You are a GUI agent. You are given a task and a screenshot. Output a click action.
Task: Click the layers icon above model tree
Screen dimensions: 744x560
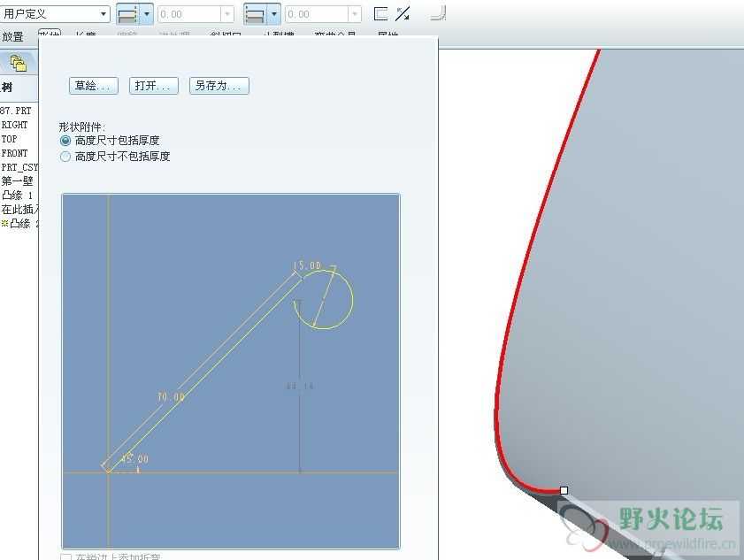point(19,63)
